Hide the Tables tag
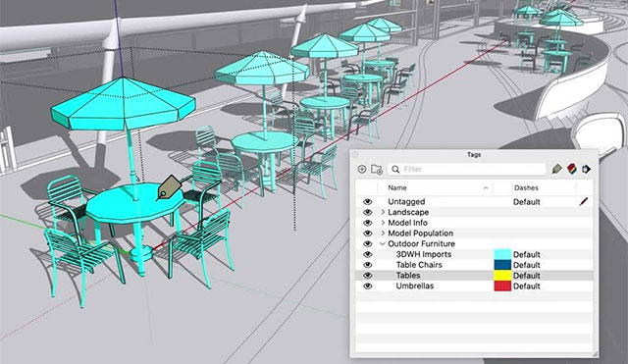 coord(367,276)
